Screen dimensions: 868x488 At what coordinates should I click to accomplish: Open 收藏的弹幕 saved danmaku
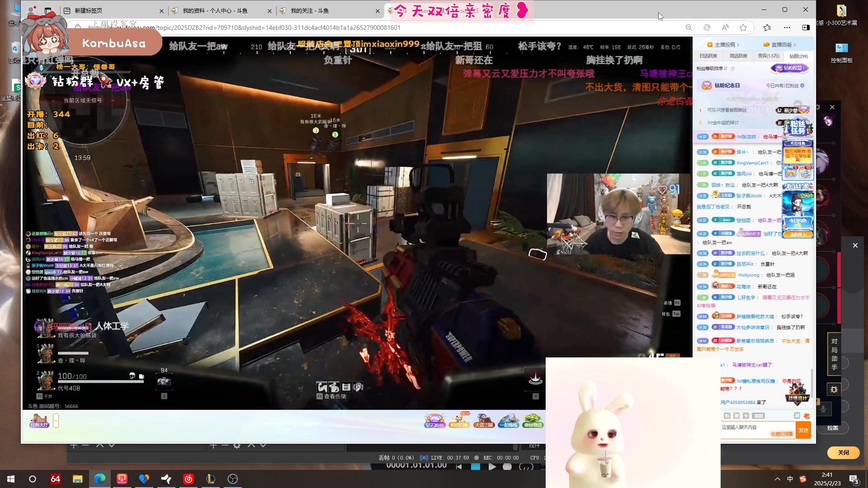point(782,434)
